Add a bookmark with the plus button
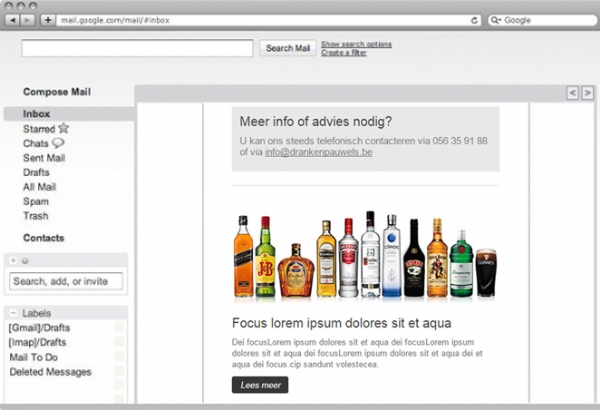 point(48,20)
